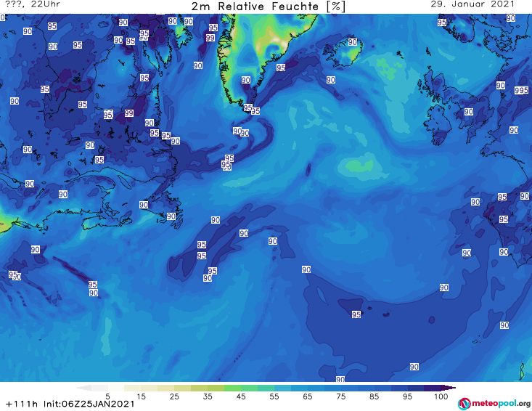
Task: Click legend tick label '55'
Action: [274, 396]
